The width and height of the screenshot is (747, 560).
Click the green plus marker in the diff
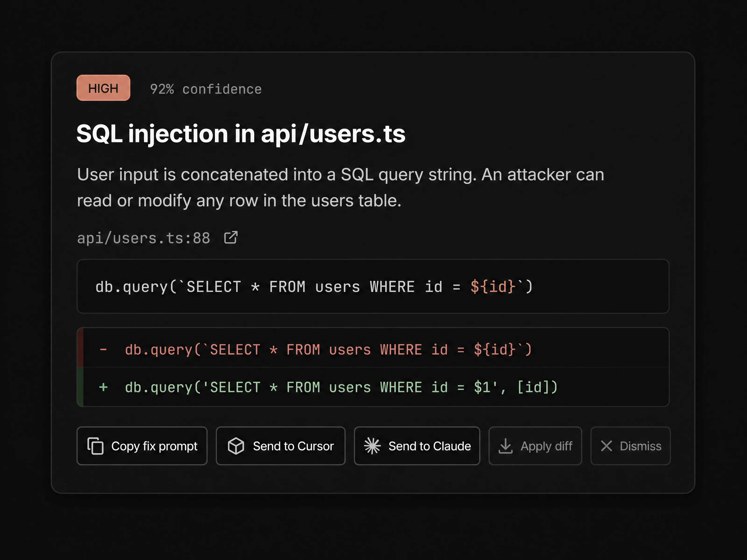click(x=103, y=387)
